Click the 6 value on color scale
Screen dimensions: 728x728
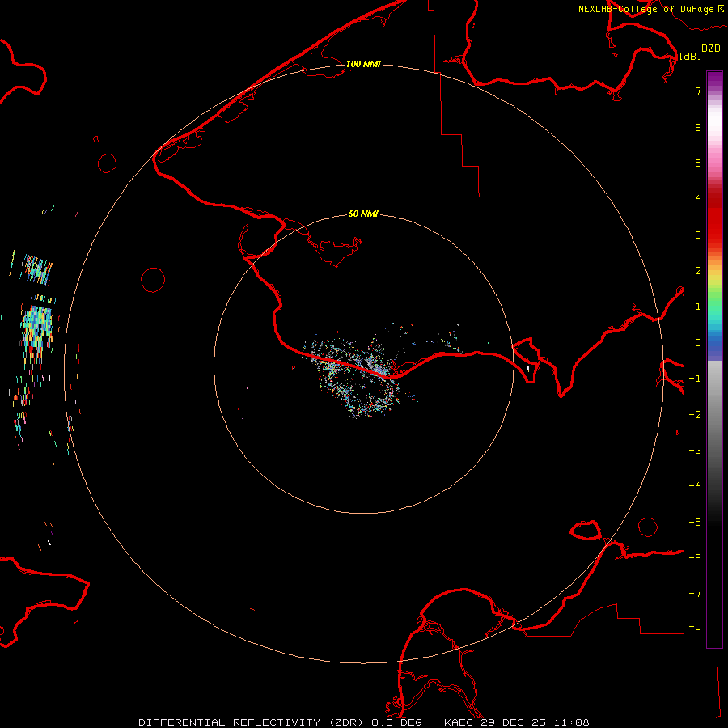pos(698,127)
